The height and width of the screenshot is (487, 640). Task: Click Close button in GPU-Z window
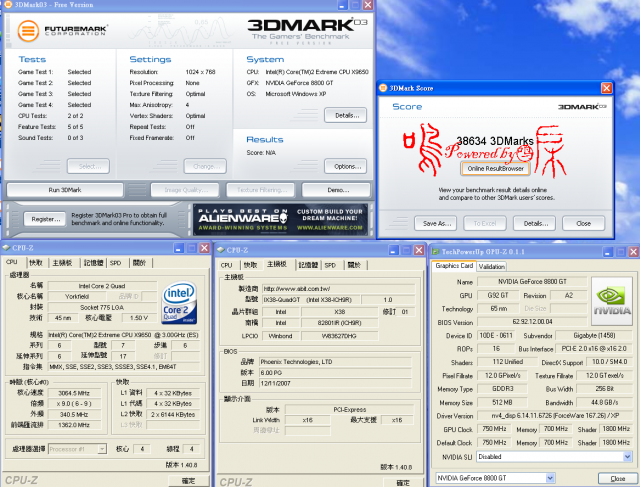click(x=617, y=478)
